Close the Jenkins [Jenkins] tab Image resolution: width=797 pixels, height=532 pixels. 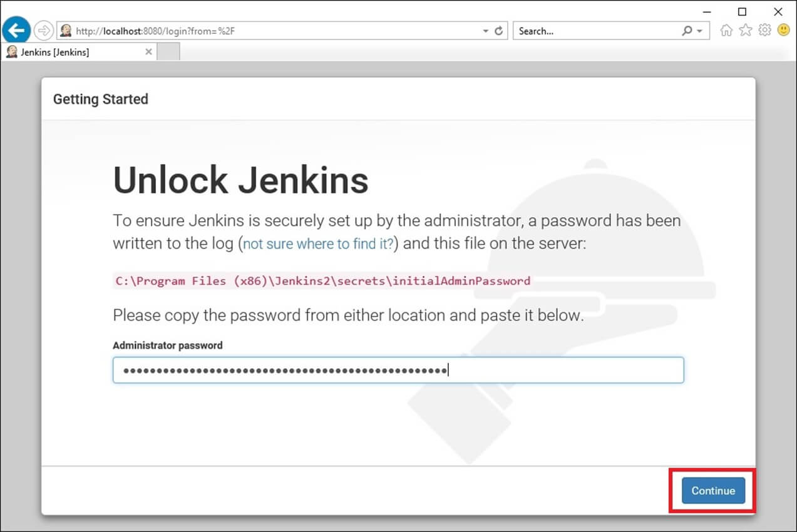(x=148, y=52)
